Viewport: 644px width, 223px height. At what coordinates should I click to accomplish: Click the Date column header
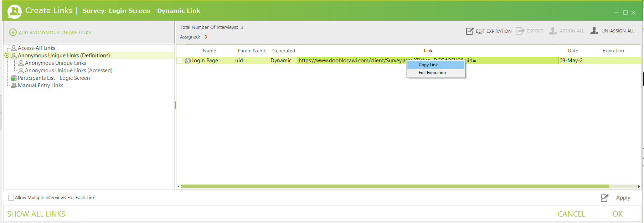coord(573,51)
